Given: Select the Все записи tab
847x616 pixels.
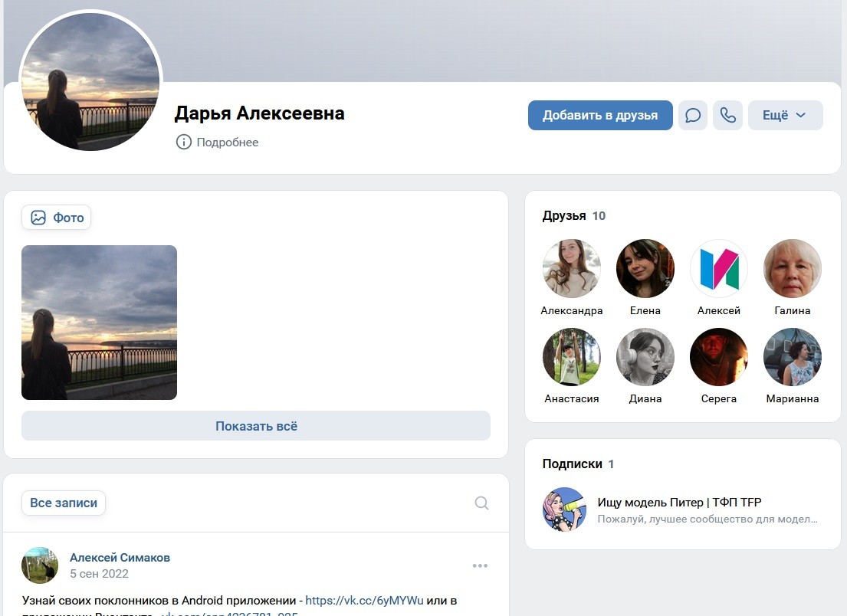Looking at the screenshot, I should pos(64,503).
